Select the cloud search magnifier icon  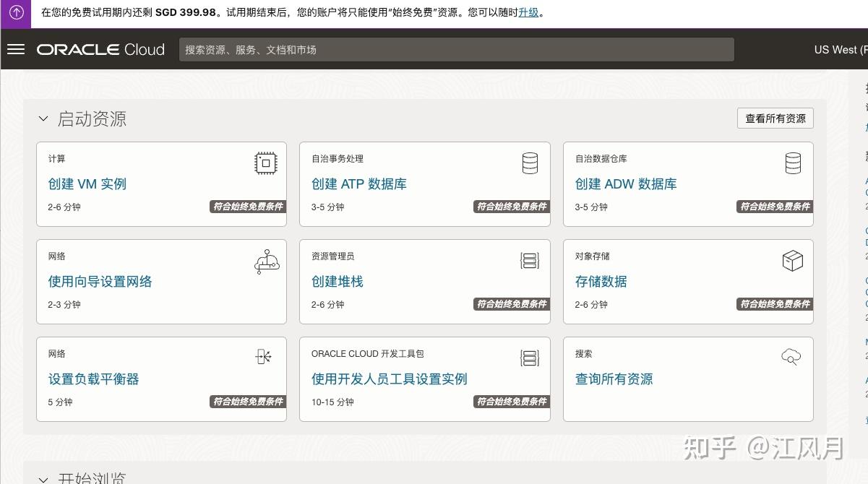791,357
